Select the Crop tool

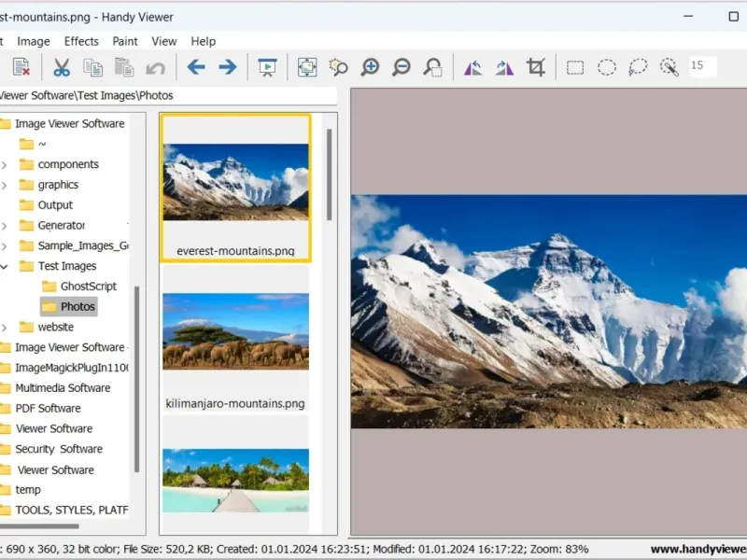(535, 67)
